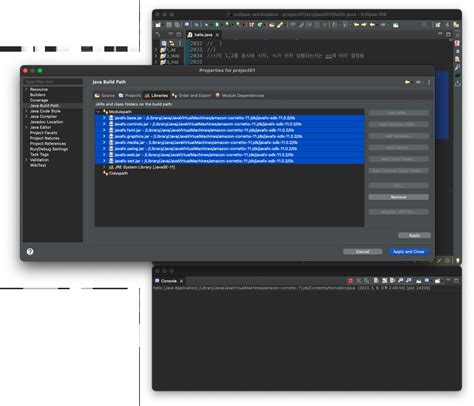The height and width of the screenshot is (406, 474).
Task: Click Open Perspective icon in Eclipse toolbar
Action: point(438,25)
